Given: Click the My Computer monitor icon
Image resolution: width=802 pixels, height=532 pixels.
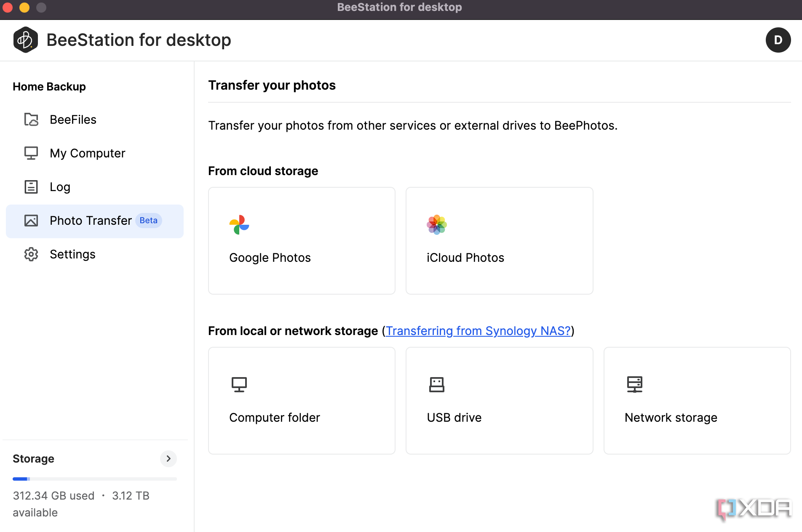Looking at the screenshot, I should 31,153.
